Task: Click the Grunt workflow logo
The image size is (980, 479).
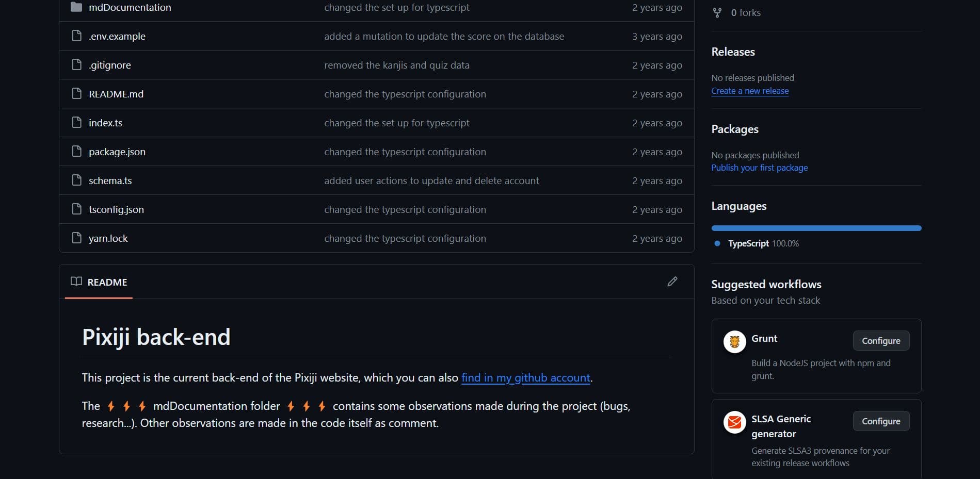Action: click(x=734, y=341)
